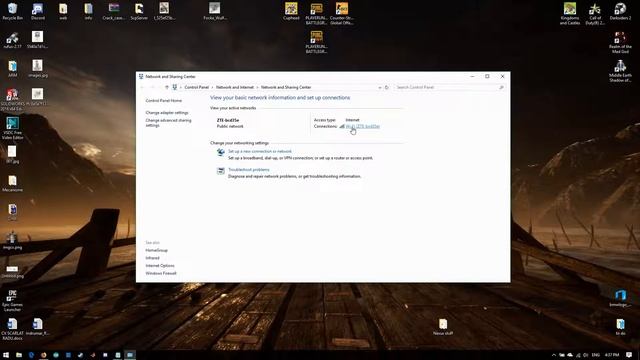Click the Troubleshoot problems icon
Image resolution: width=640 pixels, height=360 pixels.
220,171
